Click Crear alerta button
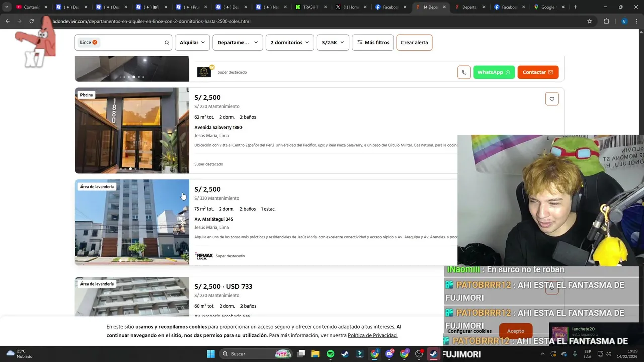 pos(415,42)
